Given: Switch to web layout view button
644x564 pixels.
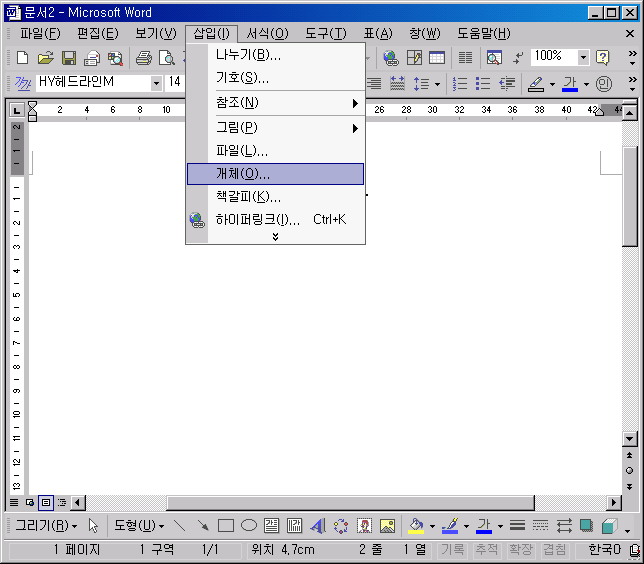Looking at the screenshot, I should [30, 502].
